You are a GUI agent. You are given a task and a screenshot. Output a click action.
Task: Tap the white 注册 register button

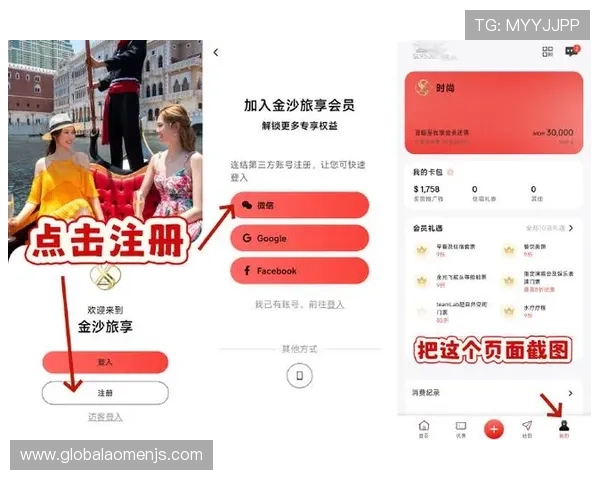[x=105, y=393]
